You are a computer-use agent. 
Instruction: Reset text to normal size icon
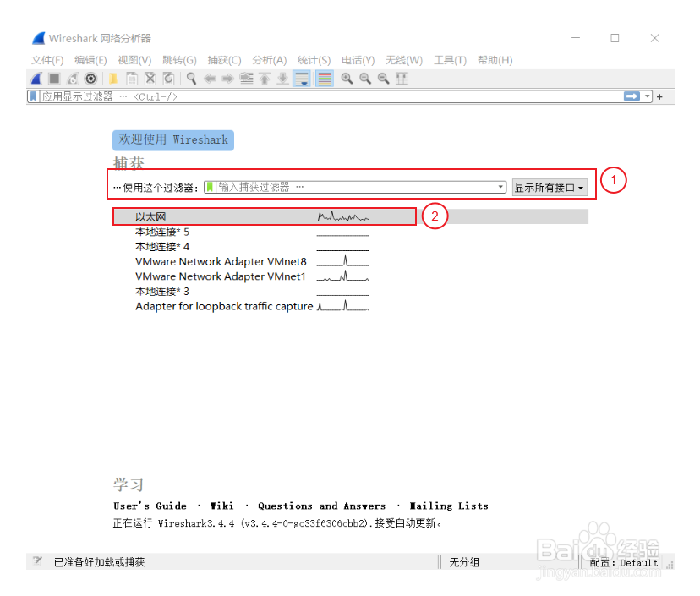[384, 79]
